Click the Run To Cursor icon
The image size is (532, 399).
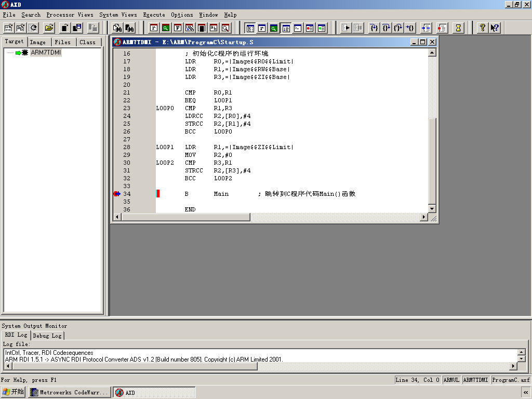(410, 28)
